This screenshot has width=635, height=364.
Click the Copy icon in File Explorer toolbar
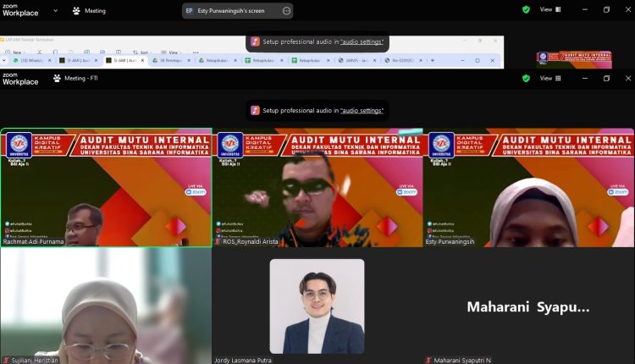55,52
